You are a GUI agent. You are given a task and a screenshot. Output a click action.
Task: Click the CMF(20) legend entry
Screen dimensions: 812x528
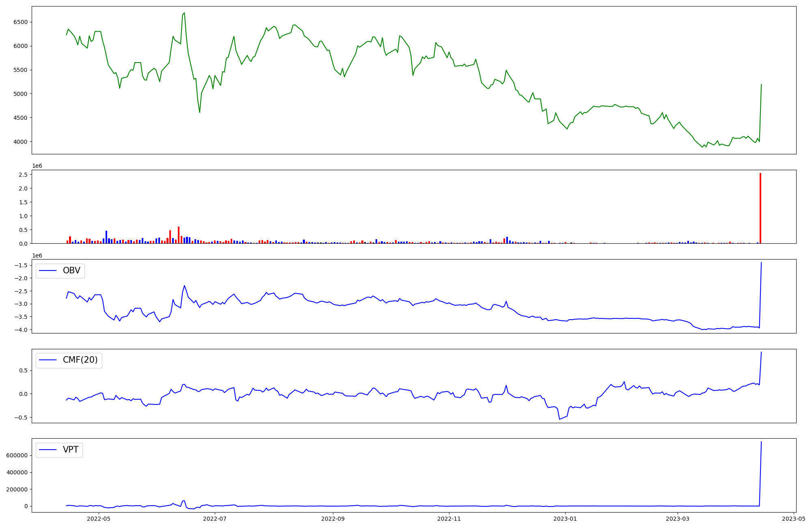(80, 360)
